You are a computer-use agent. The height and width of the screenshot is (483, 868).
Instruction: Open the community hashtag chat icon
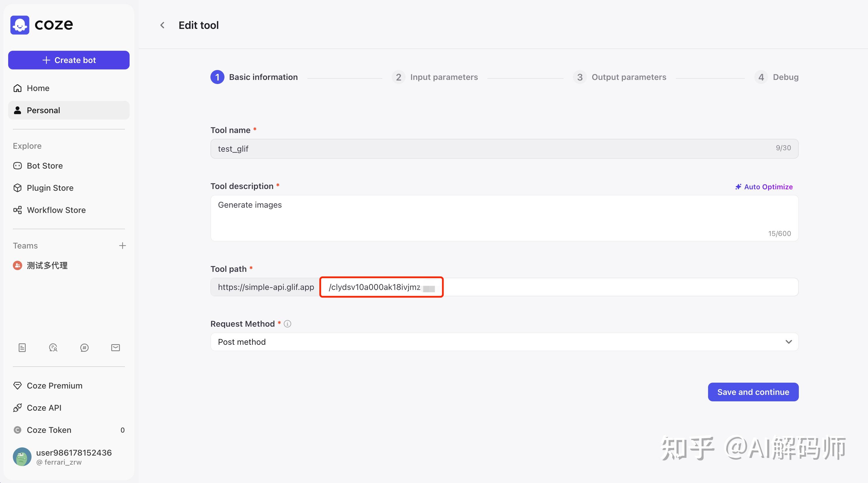(84, 348)
